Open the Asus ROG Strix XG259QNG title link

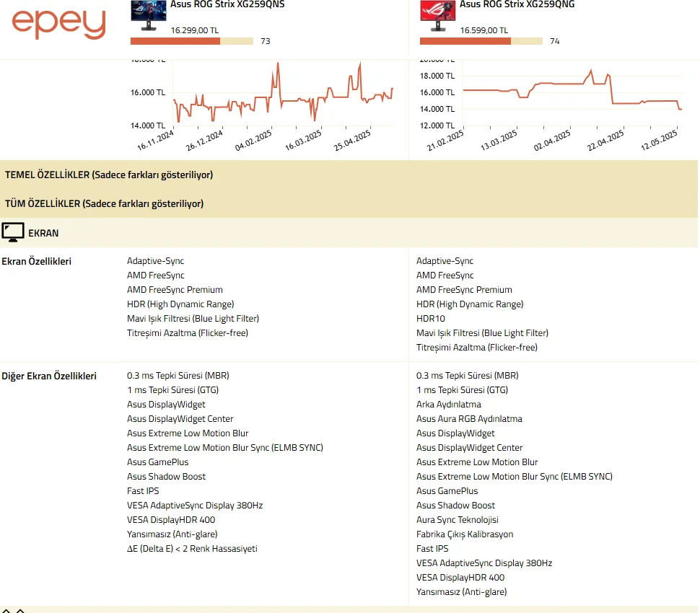(517, 4)
